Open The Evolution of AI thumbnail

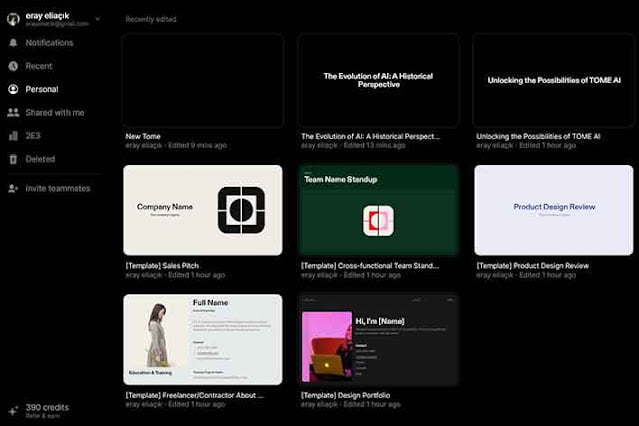[x=379, y=81]
